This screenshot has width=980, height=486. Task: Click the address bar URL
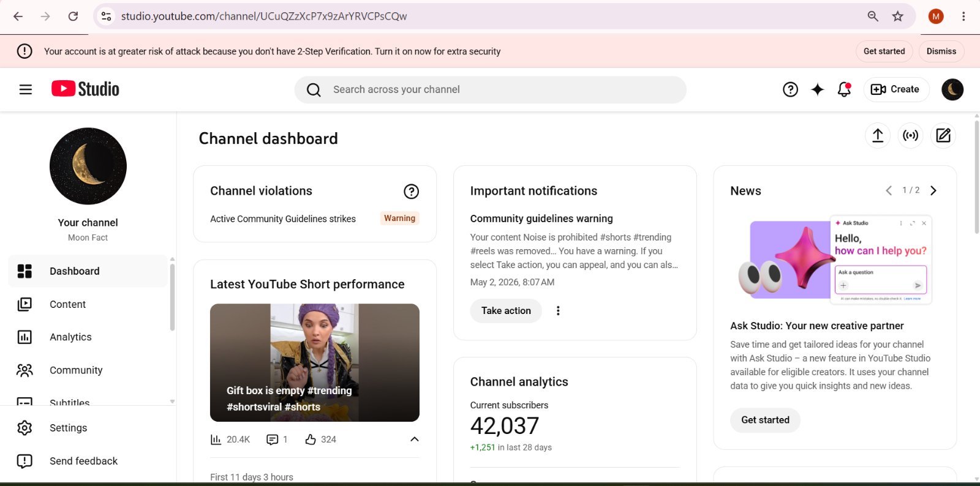pos(264,17)
